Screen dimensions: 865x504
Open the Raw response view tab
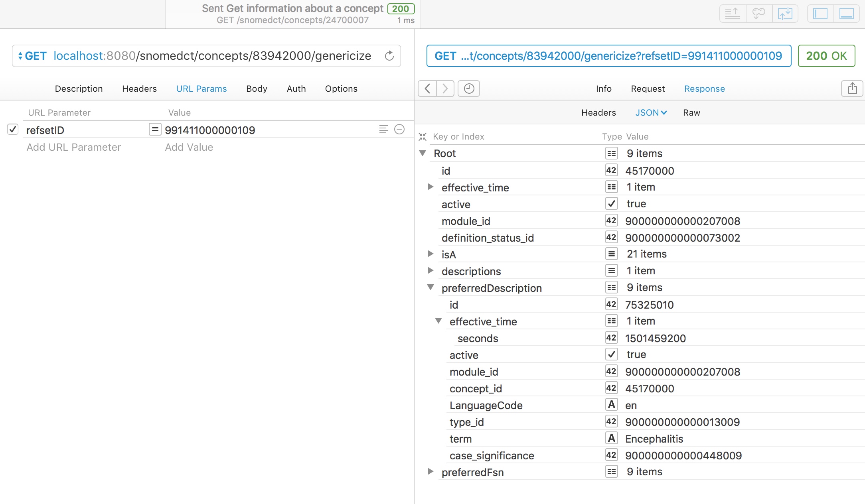(x=691, y=113)
